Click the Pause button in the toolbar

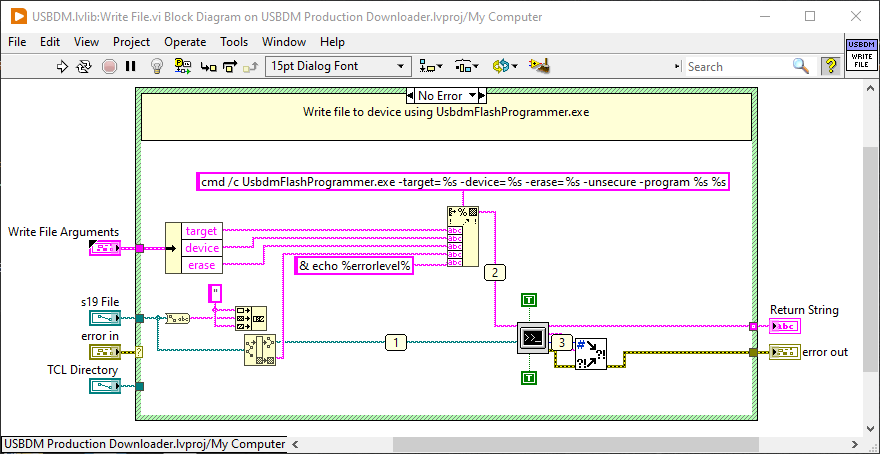tap(131, 66)
